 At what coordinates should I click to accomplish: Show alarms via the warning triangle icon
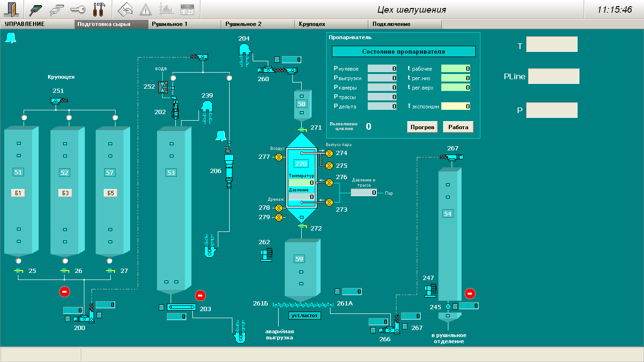point(146,9)
